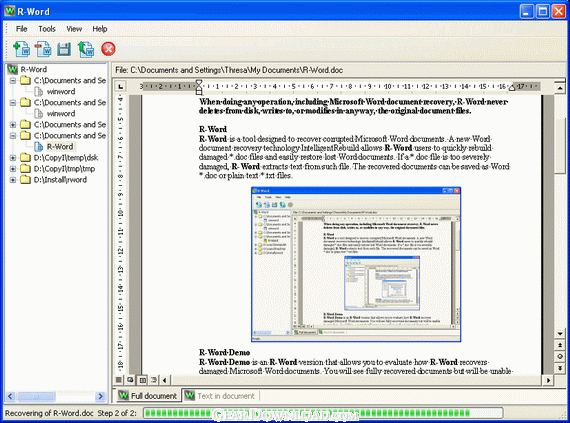This screenshot has width=570, height=423.
Task: Open the Help menu
Action: tap(100, 29)
